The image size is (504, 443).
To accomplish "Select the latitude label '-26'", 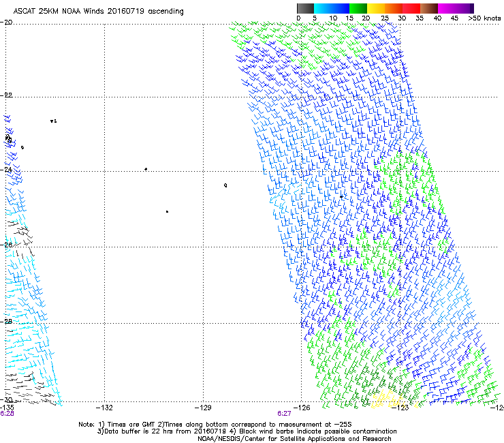I will 7,245.
